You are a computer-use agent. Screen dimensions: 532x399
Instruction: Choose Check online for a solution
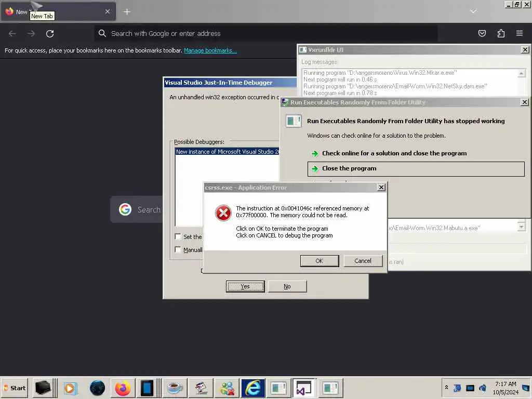tap(394, 153)
